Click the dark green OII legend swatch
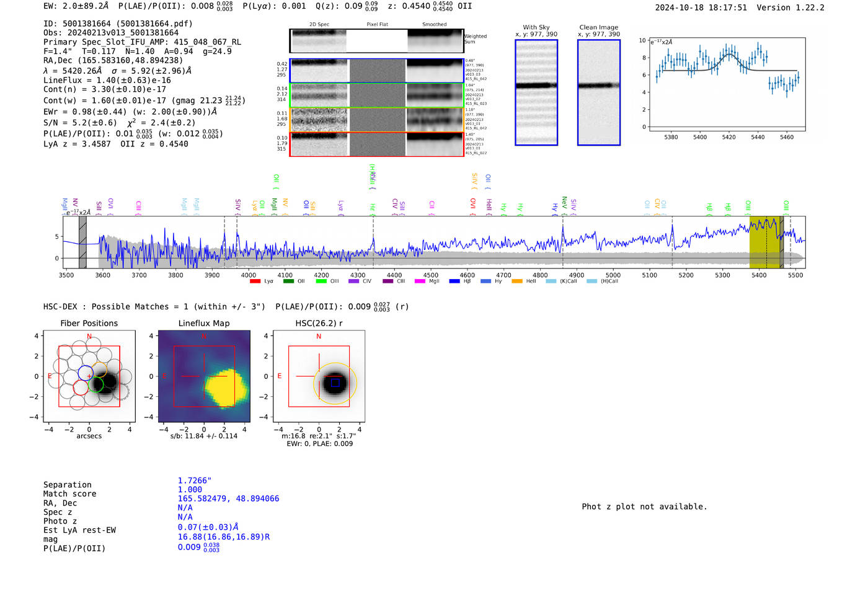The image size is (868, 591). coord(288,282)
